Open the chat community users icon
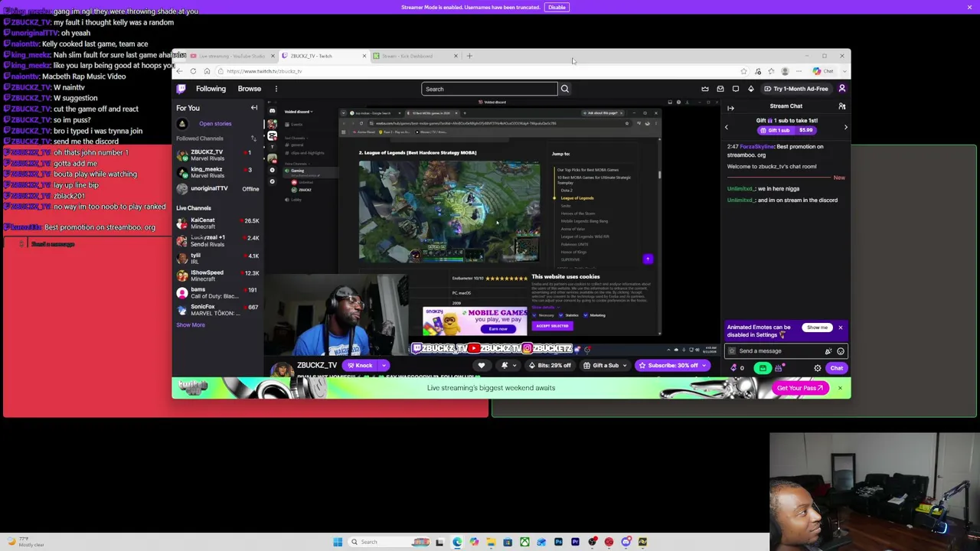 point(842,106)
